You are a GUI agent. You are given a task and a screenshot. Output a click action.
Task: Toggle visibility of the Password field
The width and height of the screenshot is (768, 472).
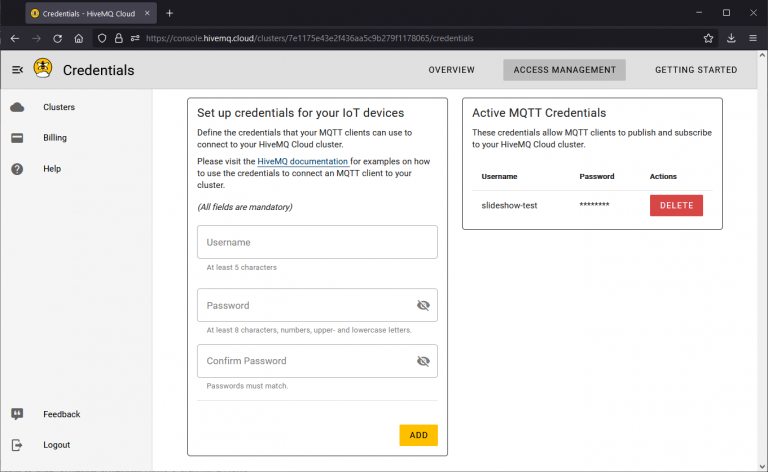(x=423, y=306)
